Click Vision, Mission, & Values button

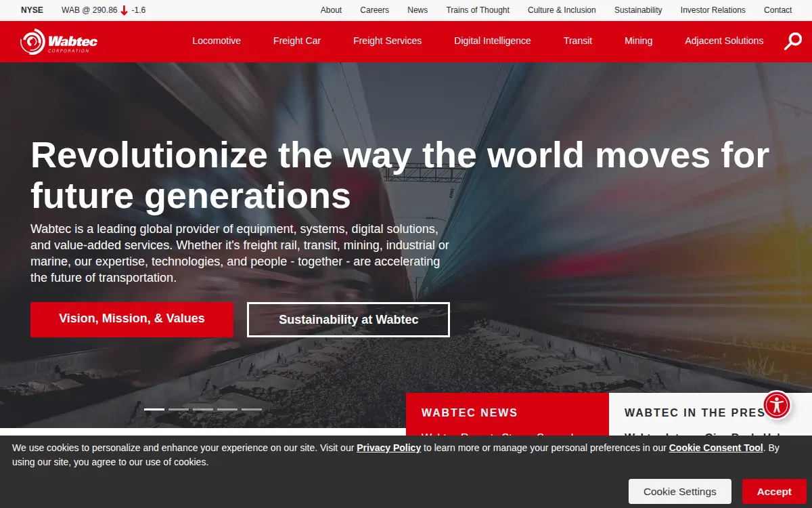(x=132, y=319)
